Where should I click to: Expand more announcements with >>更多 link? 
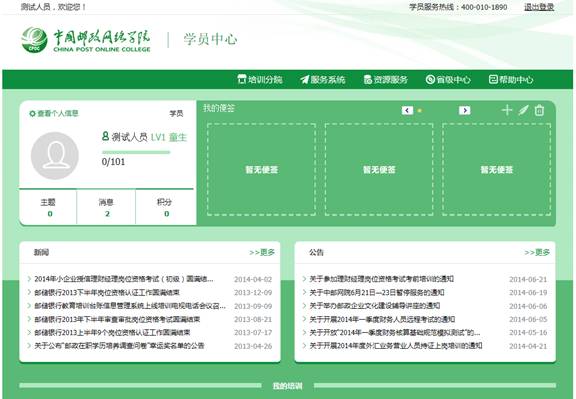click(x=537, y=252)
